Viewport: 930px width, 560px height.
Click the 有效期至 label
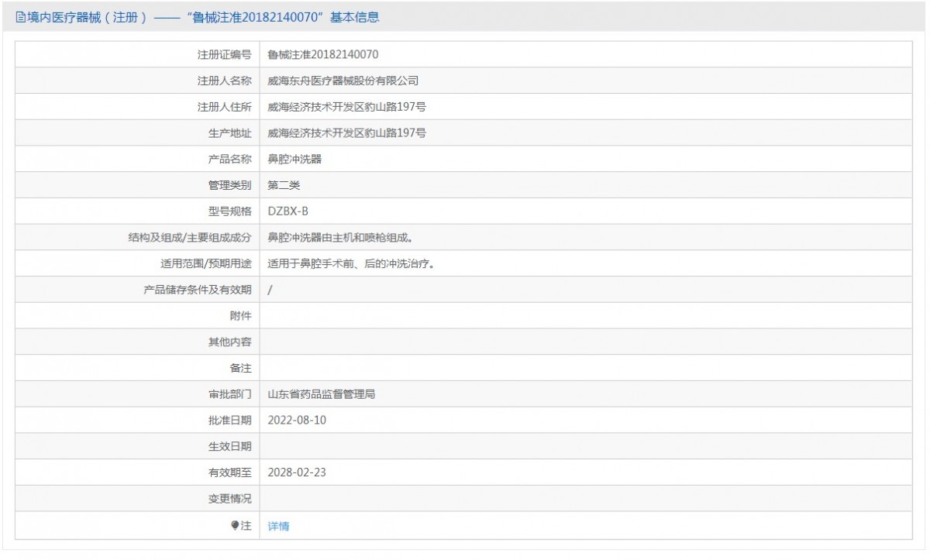(230, 472)
